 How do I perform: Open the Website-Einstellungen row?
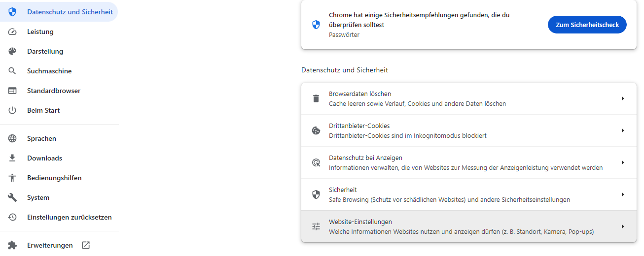point(461,226)
